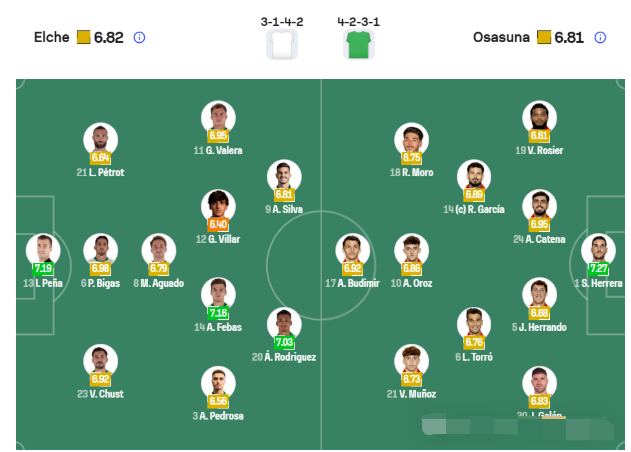Open the G. Valera player name link
631x452 pixels.
(218, 151)
